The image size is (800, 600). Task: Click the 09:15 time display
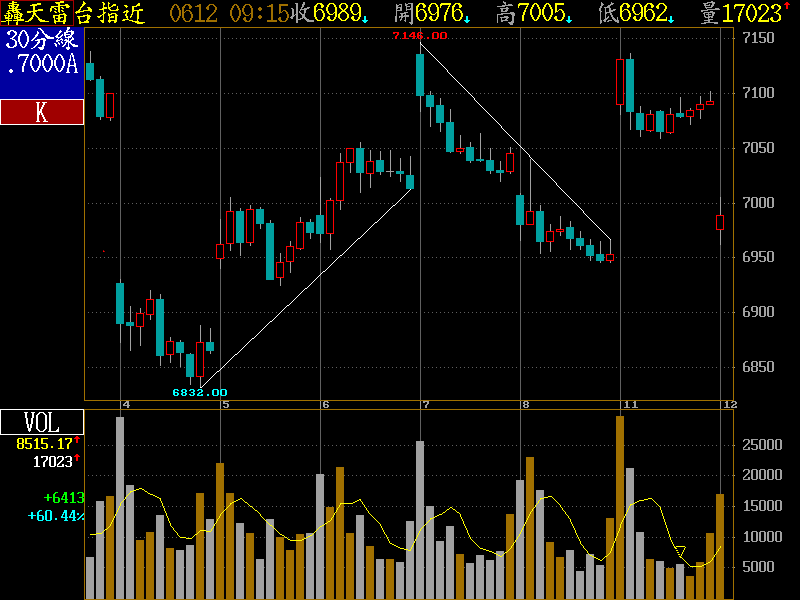click(259, 13)
